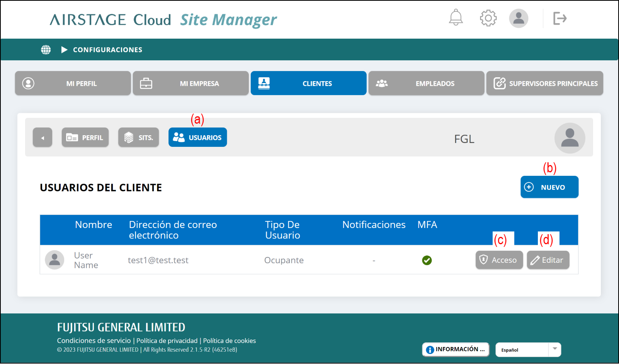Click the Acceso button for User Name

coord(499,260)
